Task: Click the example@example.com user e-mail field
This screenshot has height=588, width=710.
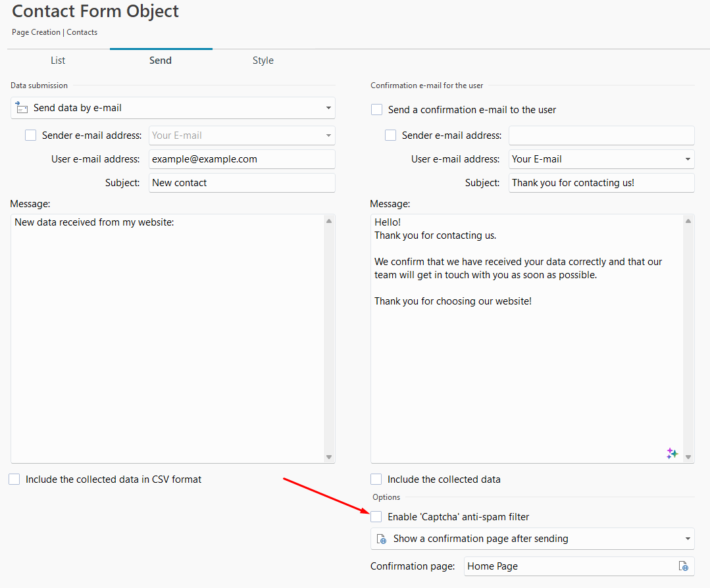Action: 241,159
